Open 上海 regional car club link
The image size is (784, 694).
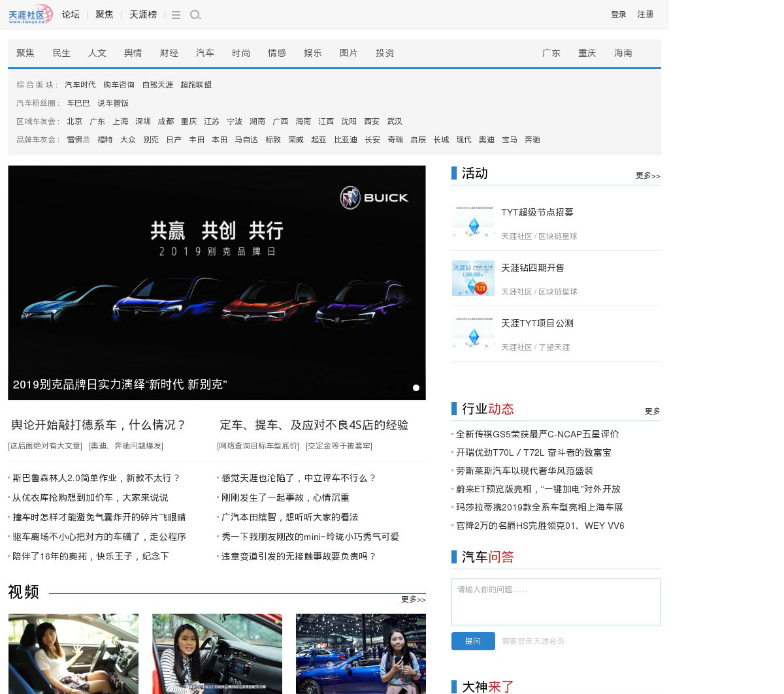coord(120,121)
